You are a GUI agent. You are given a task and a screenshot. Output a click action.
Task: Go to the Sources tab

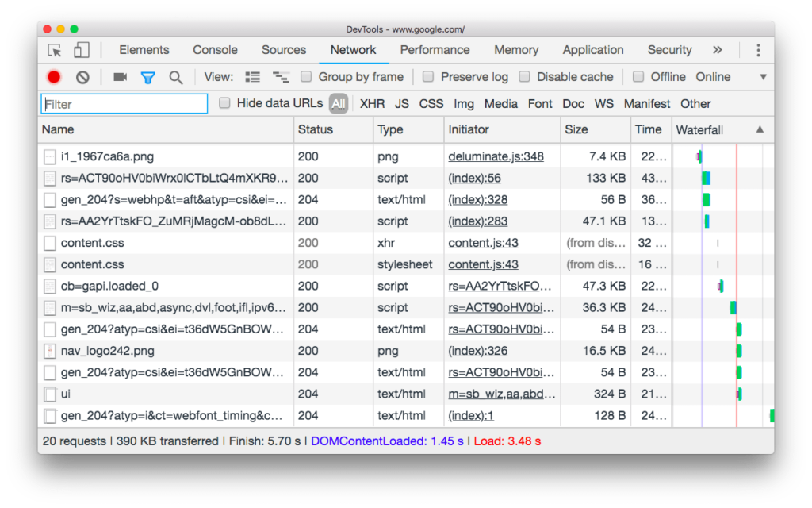tap(284, 50)
